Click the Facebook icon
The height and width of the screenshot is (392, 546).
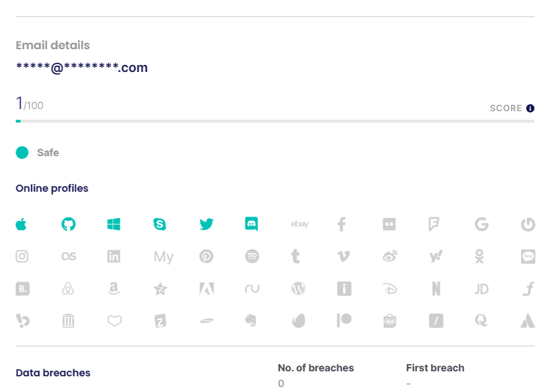coord(341,225)
